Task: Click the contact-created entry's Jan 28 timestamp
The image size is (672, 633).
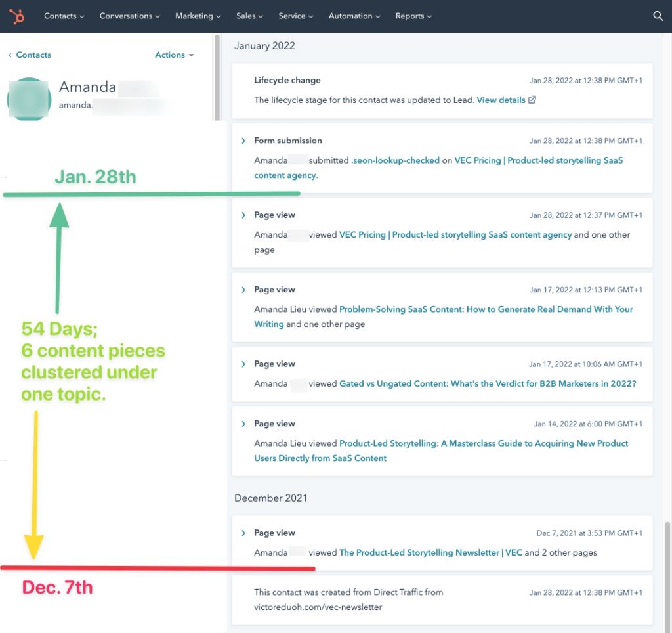Action: point(585,593)
